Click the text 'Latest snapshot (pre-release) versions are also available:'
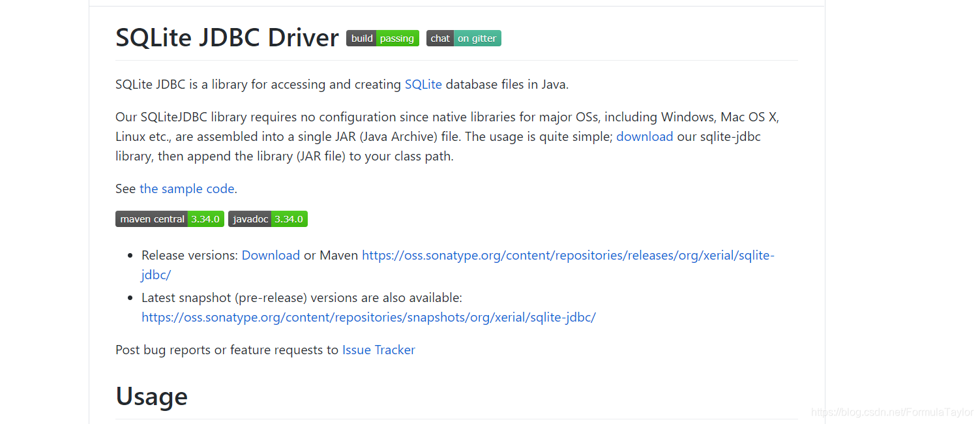 click(x=302, y=297)
